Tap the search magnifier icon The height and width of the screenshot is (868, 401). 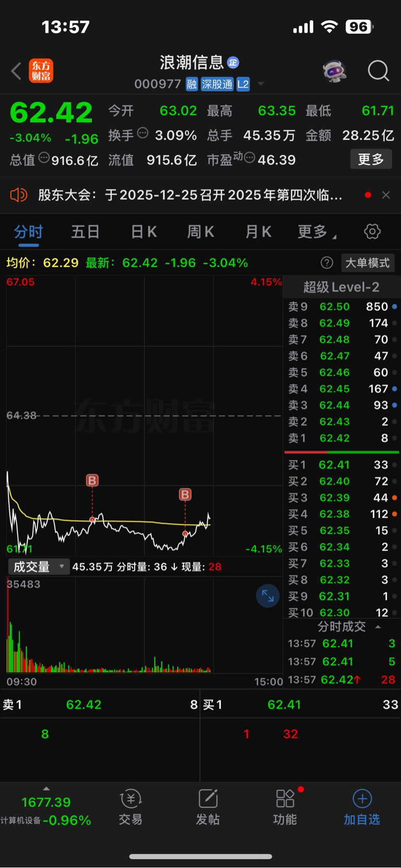[378, 71]
